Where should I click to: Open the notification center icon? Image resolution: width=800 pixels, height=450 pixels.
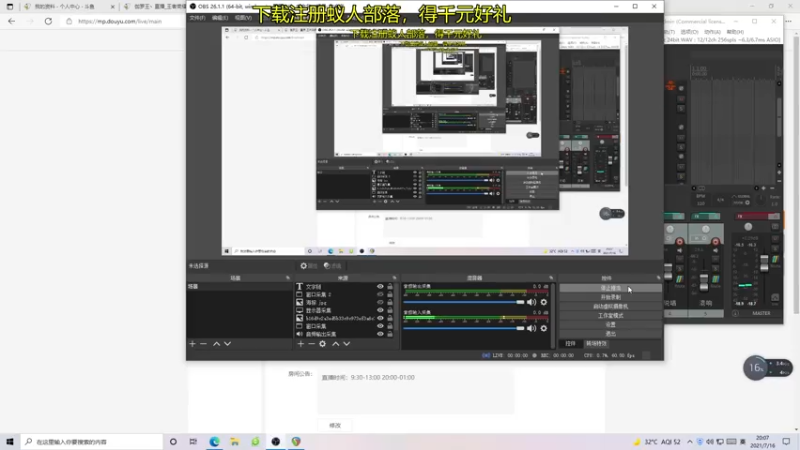tap(786, 441)
